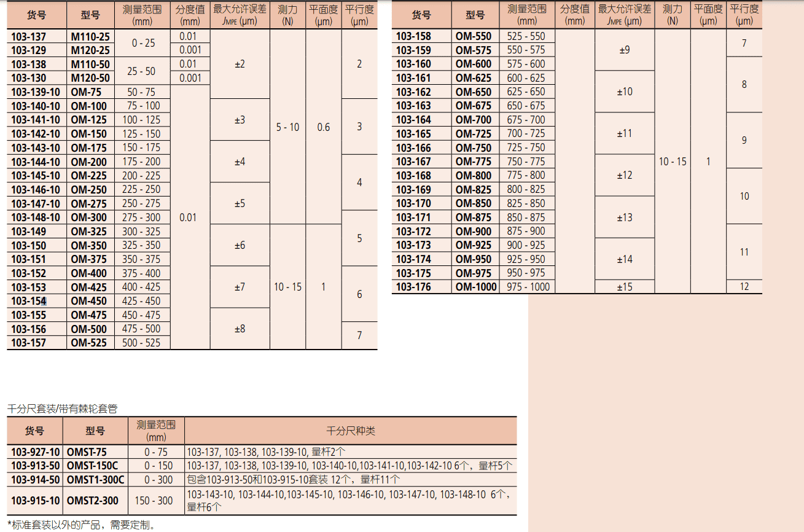The width and height of the screenshot is (804, 532).
Task: Click error value ±15
Action: tap(624, 287)
